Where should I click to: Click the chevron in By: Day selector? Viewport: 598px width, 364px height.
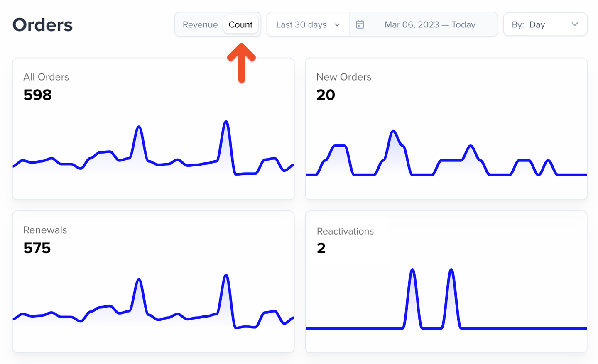pos(575,24)
